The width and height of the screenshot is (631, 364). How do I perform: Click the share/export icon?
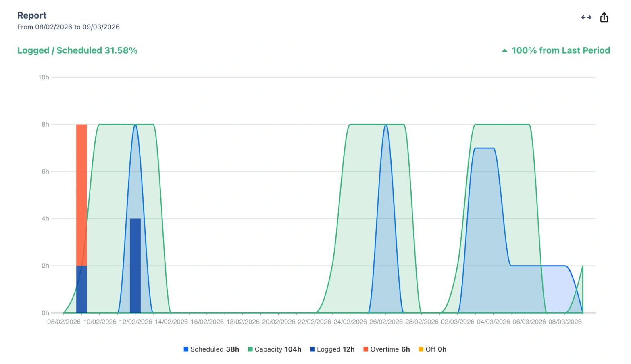point(604,17)
